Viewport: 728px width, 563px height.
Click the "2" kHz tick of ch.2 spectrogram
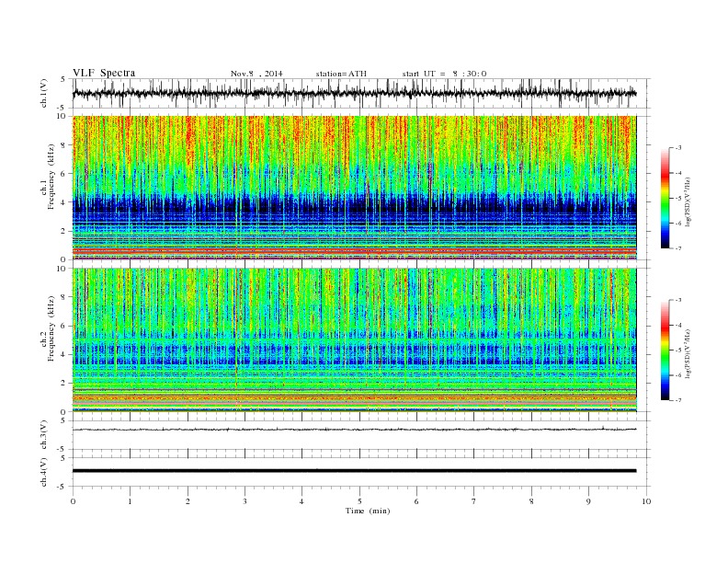tap(63, 384)
